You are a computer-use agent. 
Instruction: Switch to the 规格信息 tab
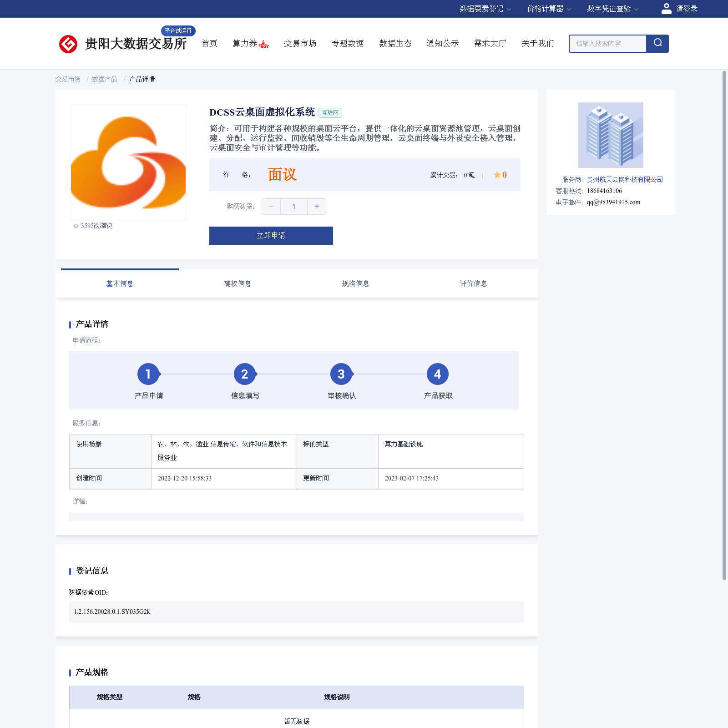355,283
